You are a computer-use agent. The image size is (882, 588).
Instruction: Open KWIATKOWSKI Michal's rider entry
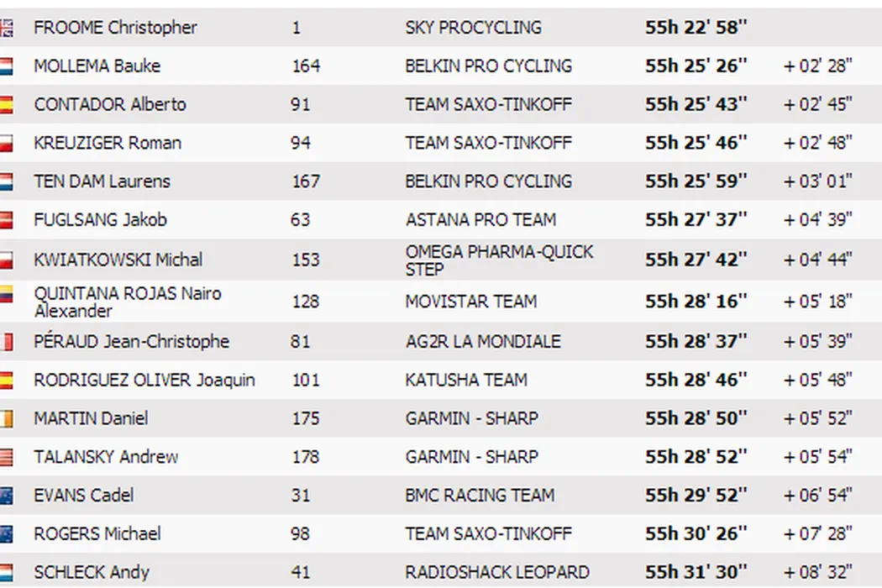click(118, 260)
